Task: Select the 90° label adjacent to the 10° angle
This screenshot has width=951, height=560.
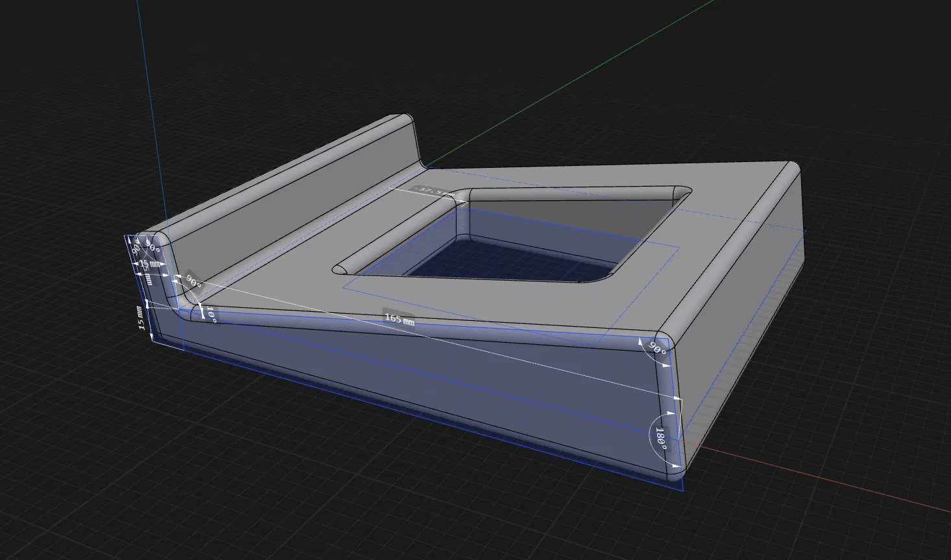Action: pyautogui.click(x=193, y=283)
